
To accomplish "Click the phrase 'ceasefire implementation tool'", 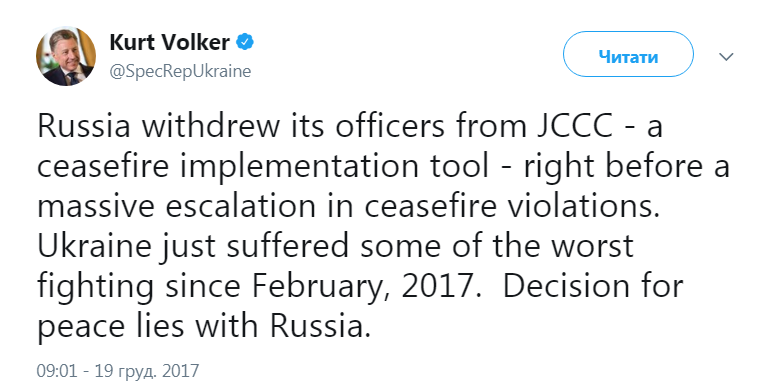I will [x=263, y=168].
